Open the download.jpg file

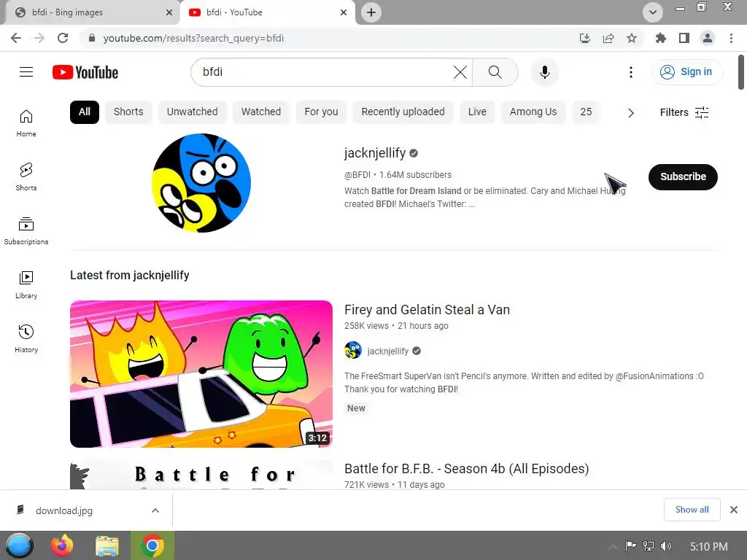[64, 510]
